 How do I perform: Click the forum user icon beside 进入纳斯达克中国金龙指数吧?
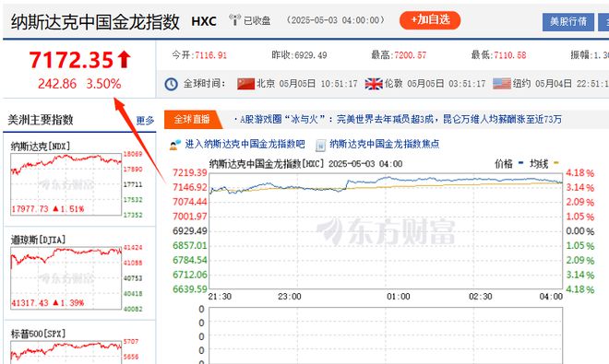[x=175, y=145]
